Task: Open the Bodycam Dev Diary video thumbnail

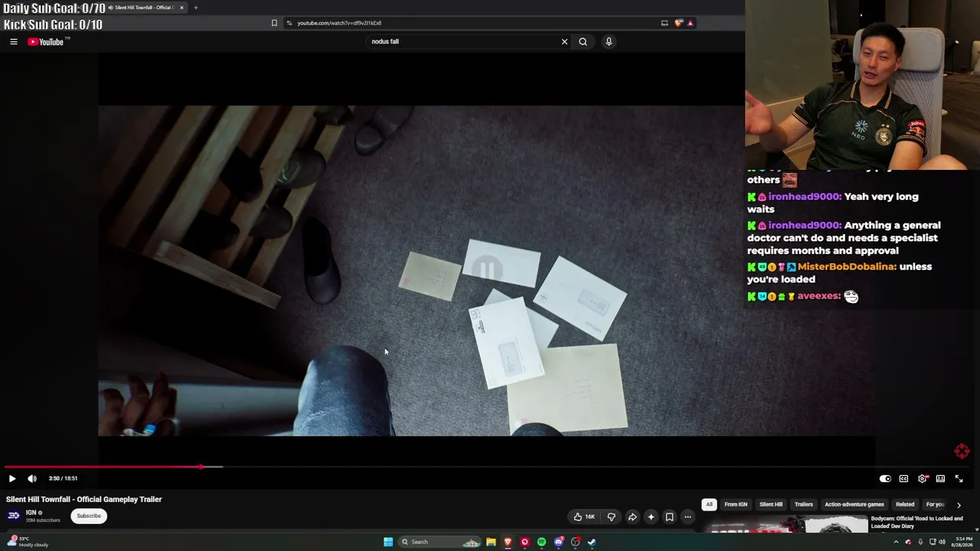Action: pos(786,524)
